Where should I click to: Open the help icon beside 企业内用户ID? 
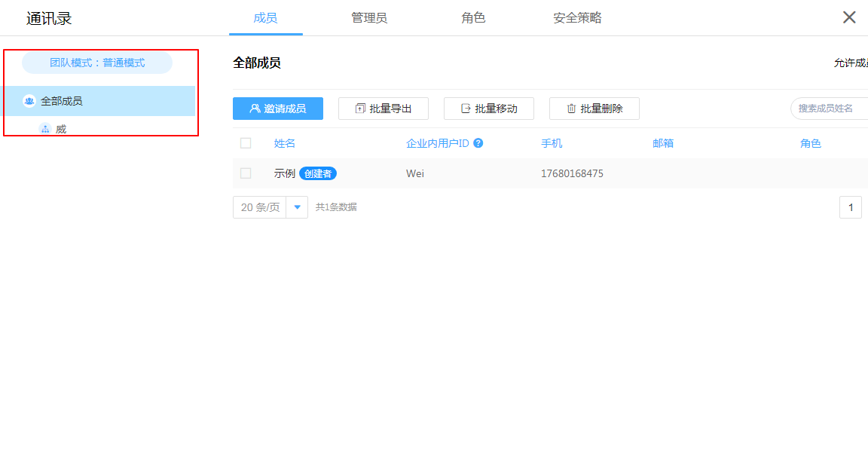[x=478, y=143]
